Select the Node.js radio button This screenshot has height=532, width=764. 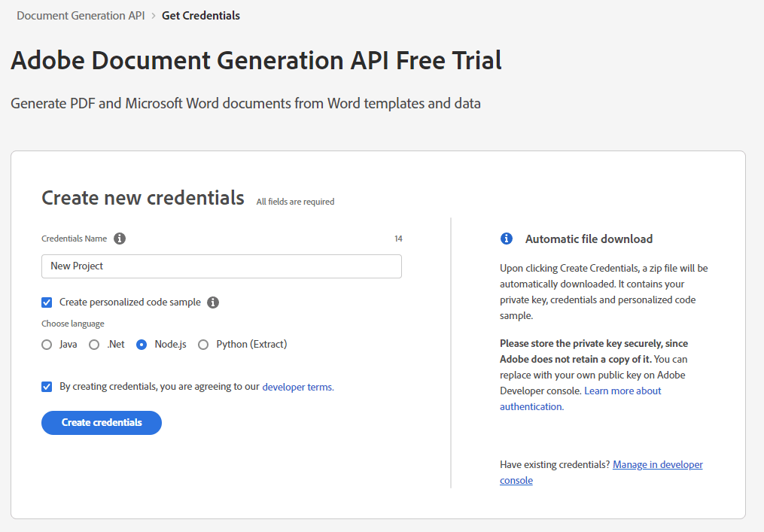coord(142,345)
